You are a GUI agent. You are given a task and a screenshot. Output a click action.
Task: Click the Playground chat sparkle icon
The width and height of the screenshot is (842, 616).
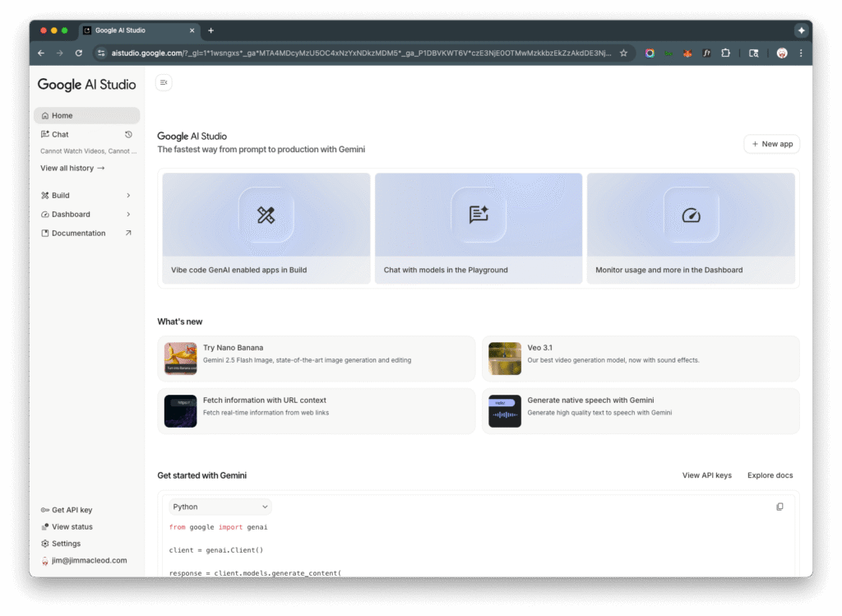pyautogui.click(x=479, y=215)
